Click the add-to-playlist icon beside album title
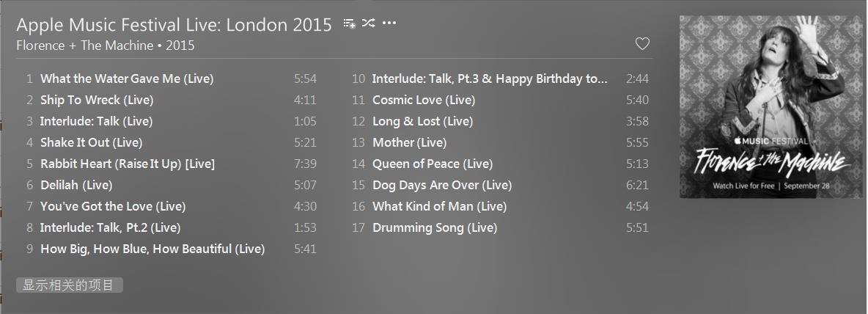 (x=349, y=23)
